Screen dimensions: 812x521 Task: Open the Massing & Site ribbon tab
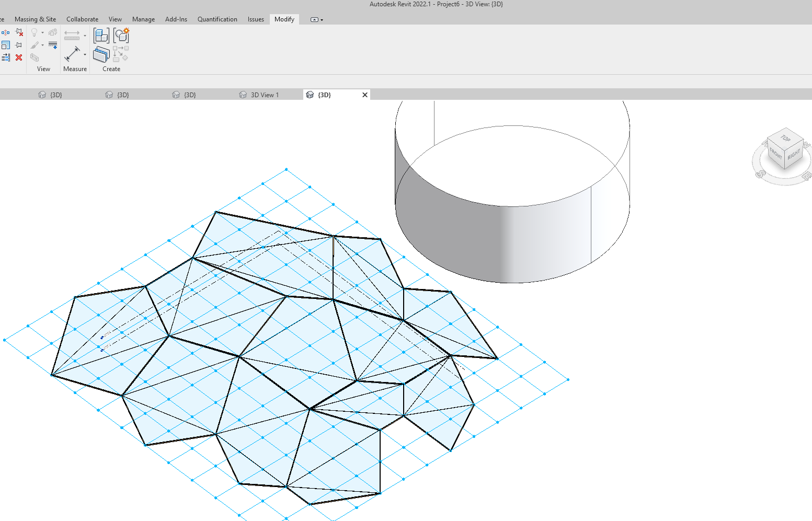(35, 19)
